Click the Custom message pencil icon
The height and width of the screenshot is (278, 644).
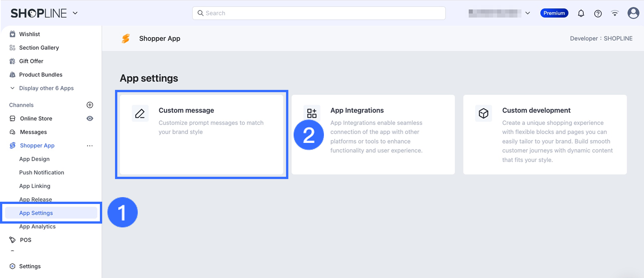pos(140,113)
